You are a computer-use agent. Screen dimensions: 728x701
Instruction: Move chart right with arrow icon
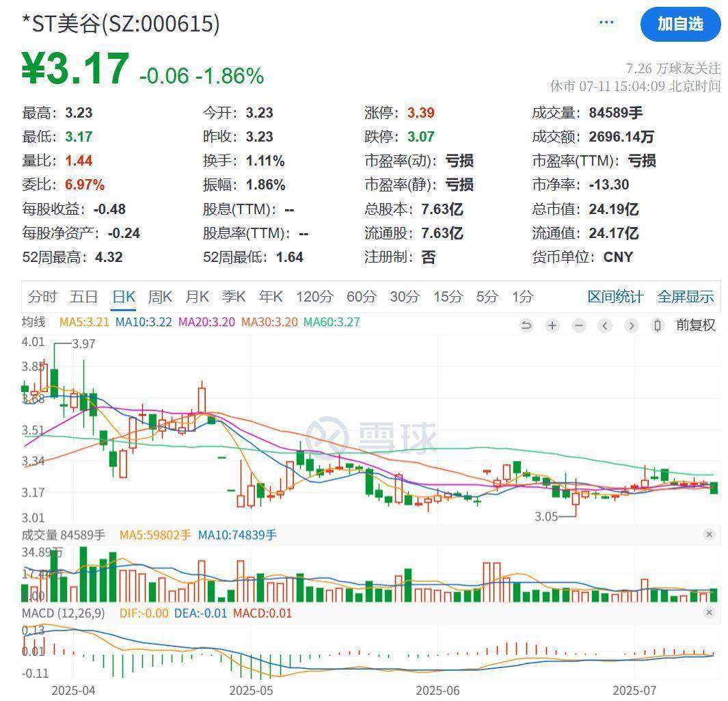point(631,325)
